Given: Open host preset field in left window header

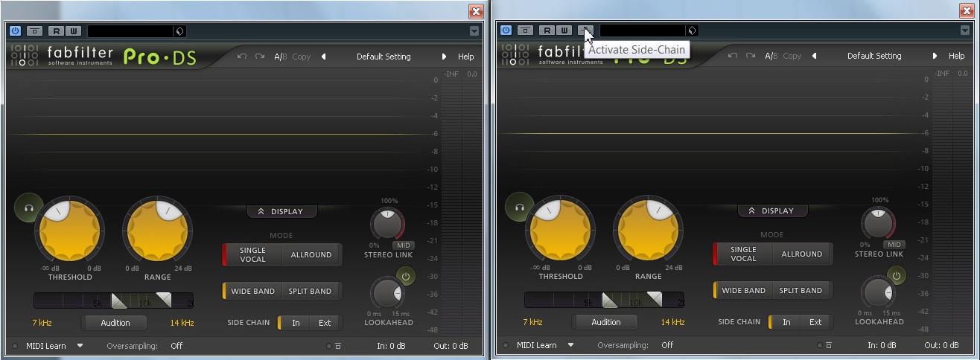Looking at the screenshot, I should pos(130,31).
